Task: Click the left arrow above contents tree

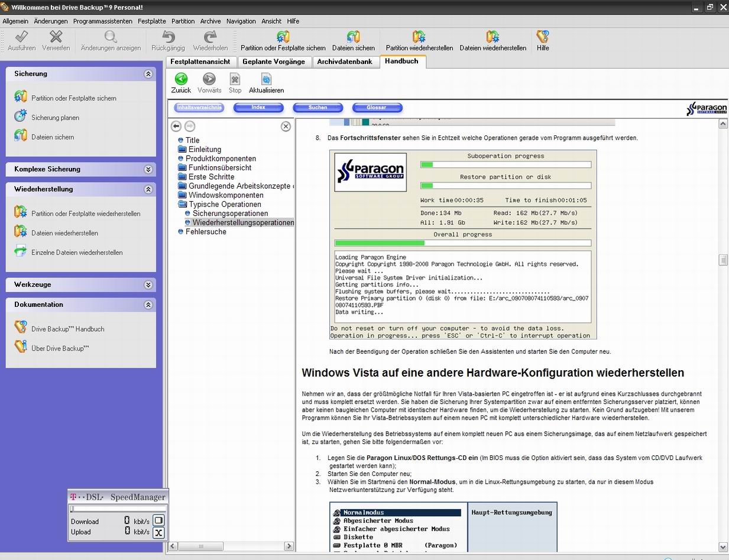Action: coord(176,126)
